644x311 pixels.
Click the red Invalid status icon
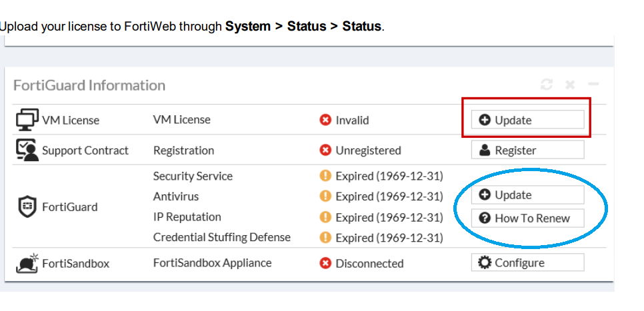[325, 121]
